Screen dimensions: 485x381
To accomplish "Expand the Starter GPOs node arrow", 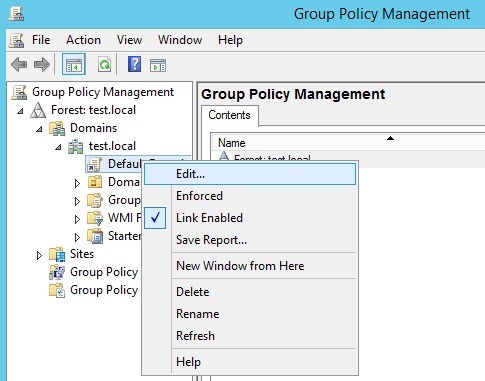I will tap(77, 237).
